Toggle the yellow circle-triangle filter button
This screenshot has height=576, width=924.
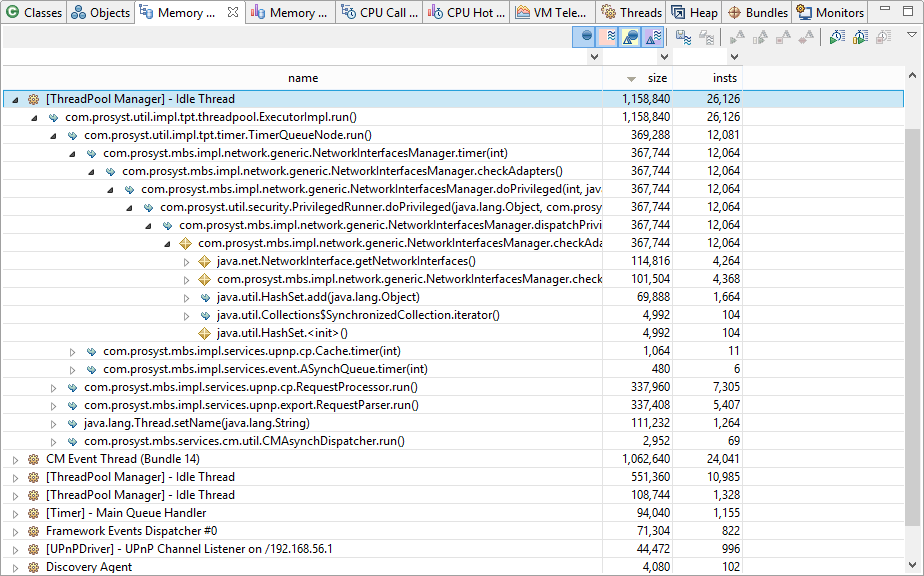pos(630,37)
